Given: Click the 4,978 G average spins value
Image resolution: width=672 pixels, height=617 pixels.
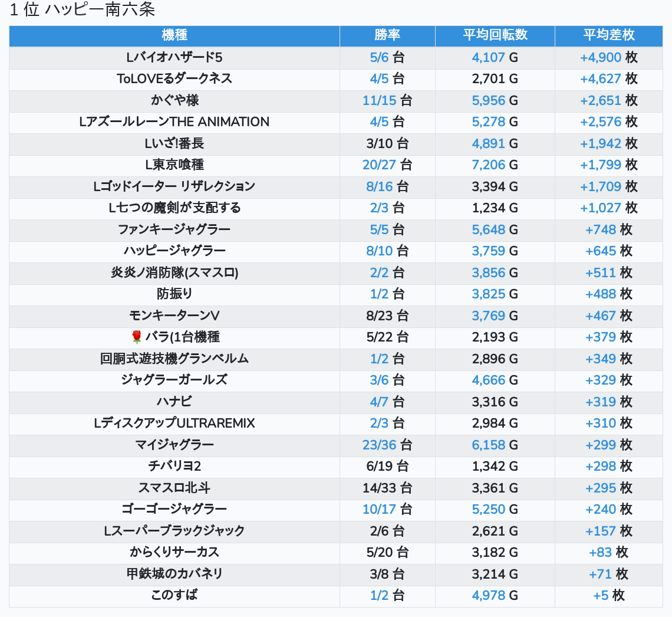Looking at the screenshot, I should (495, 596).
